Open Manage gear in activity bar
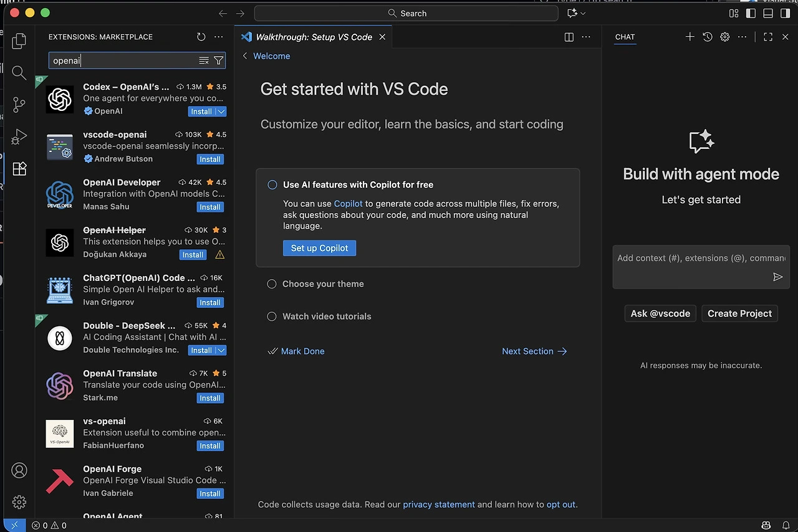Screen dimensions: 798x532 19,502
